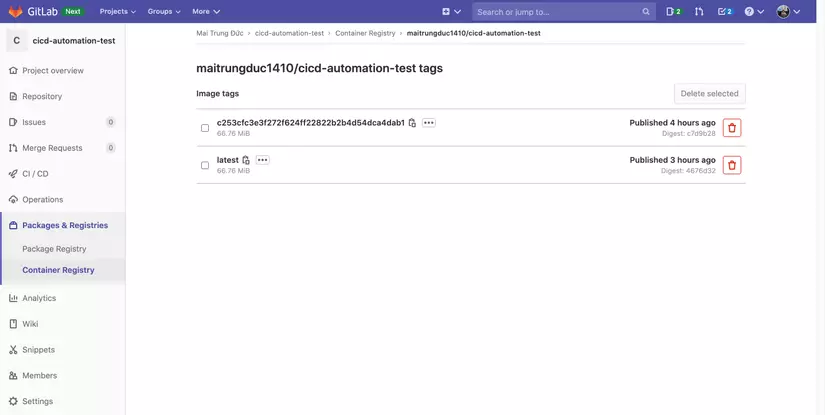Click Published 3 hours ago text
The image size is (825, 415).
tap(672, 160)
